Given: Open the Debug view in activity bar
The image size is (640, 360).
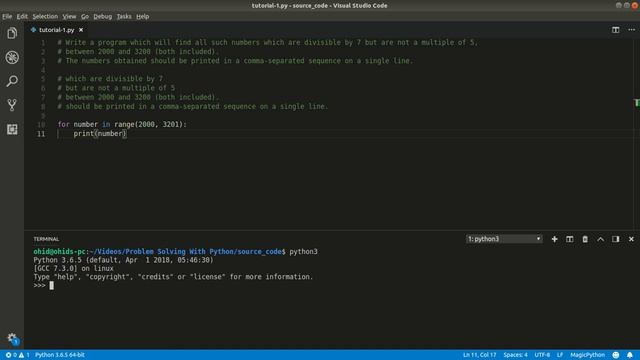Looking at the screenshot, I should [12, 57].
